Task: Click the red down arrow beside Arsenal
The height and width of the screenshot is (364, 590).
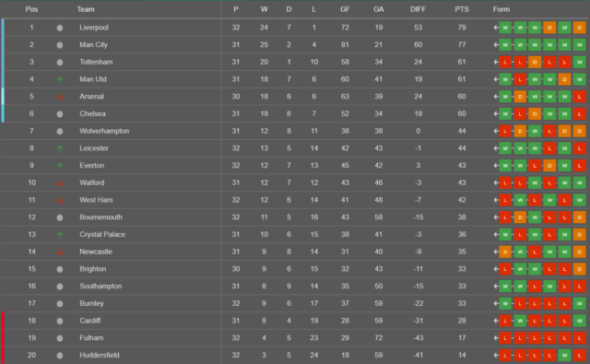Action: pyautogui.click(x=59, y=97)
